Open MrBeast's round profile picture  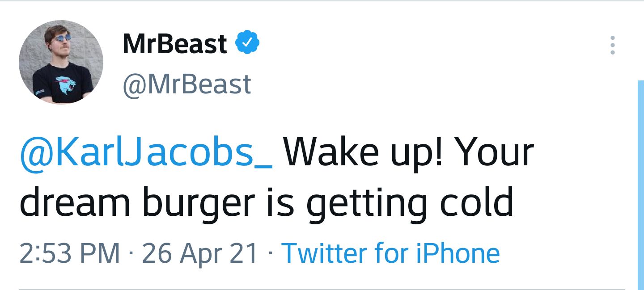(61, 62)
